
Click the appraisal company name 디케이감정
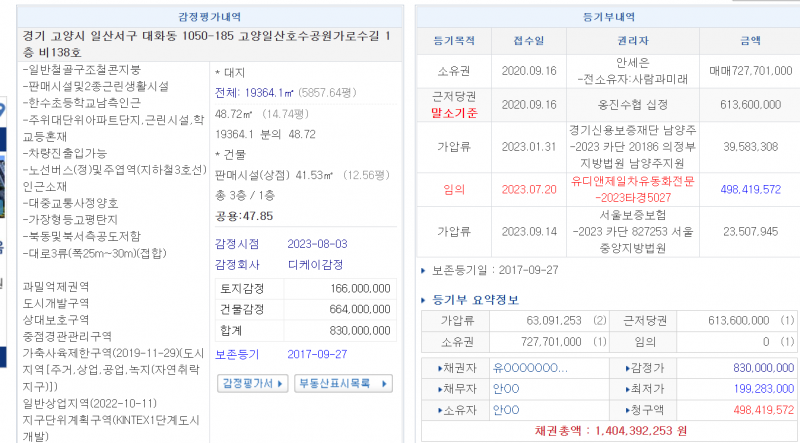pyautogui.click(x=315, y=265)
